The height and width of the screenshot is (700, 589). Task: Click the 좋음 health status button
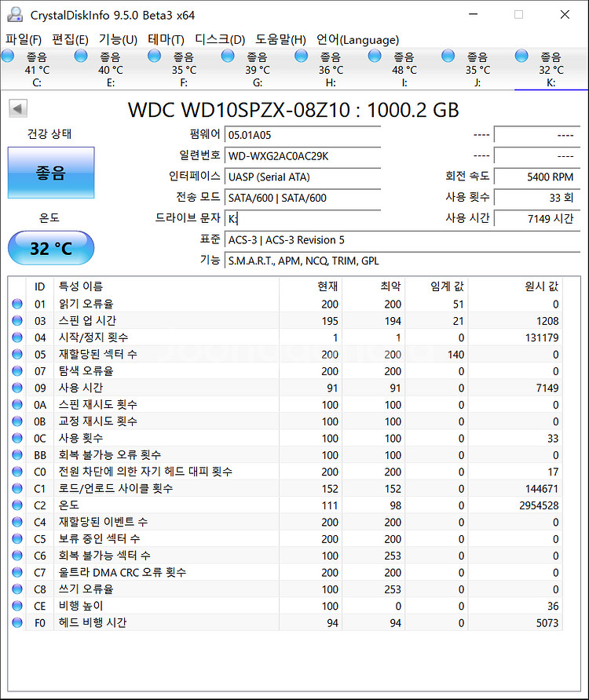click(51, 173)
